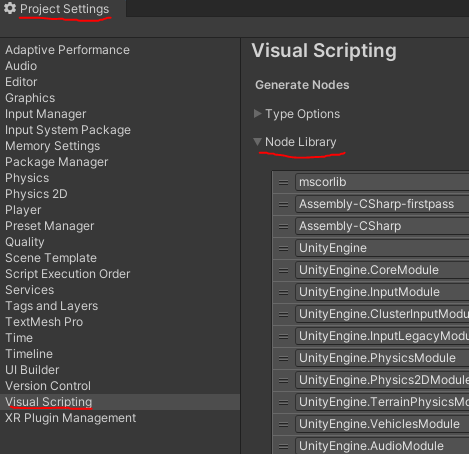Grab the drag handle for mscorlib

[283, 182]
